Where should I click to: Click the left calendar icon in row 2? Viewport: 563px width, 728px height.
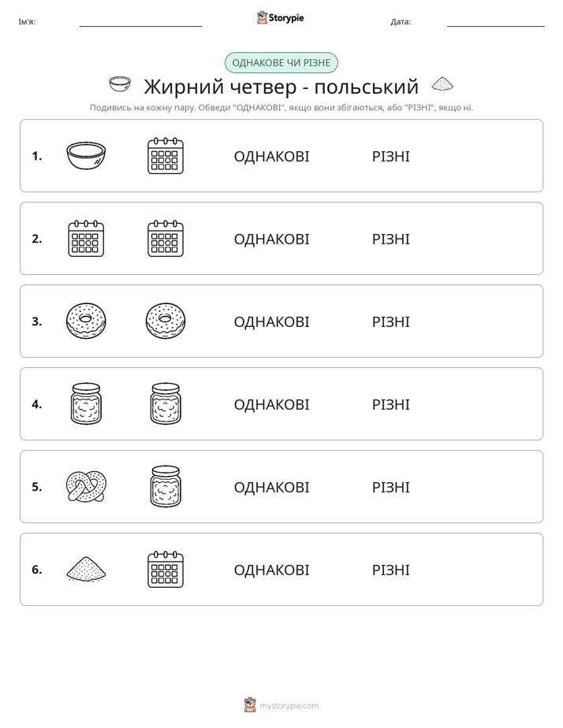point(86,238)
